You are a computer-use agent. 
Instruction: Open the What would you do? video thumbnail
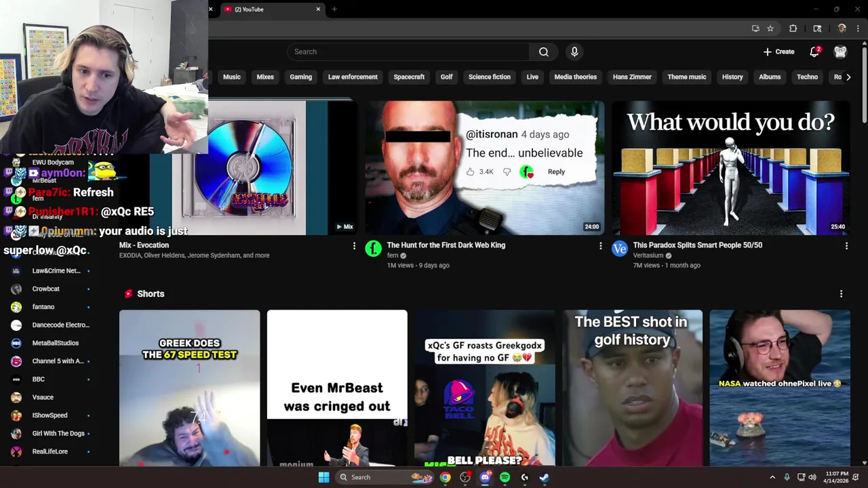click(731, 167)
